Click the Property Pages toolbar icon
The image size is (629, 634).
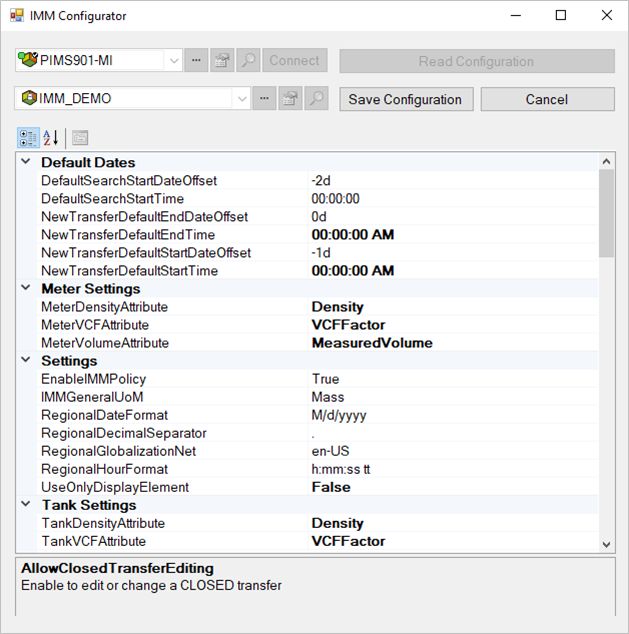click(x=80, y=137)
